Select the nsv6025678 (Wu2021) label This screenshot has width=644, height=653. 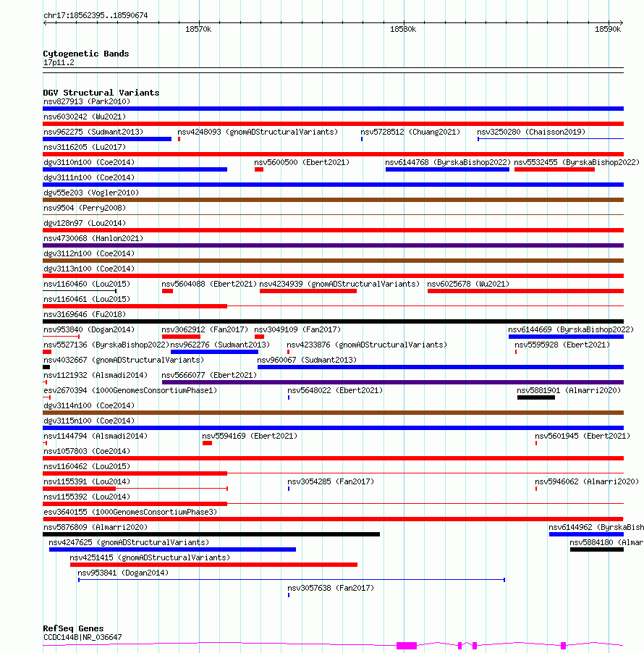468,284
